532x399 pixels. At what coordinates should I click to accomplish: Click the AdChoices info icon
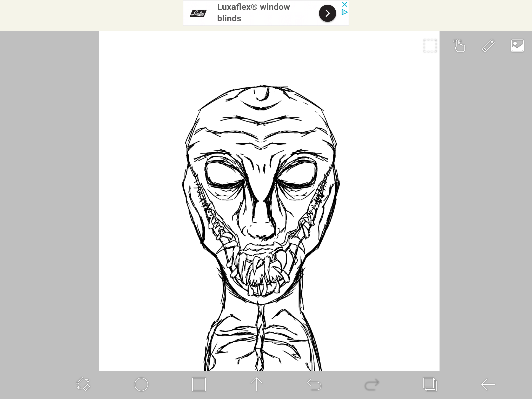coord(344,12)
